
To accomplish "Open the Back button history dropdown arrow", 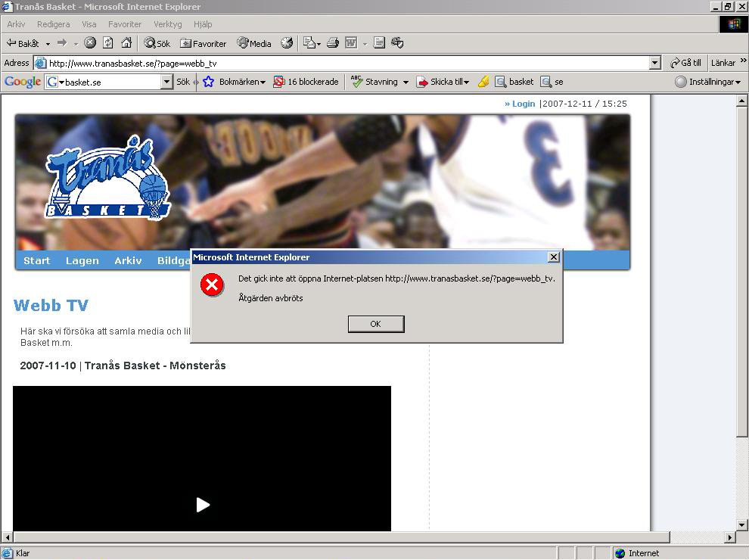I will pyautogui.click(x=48, y=44).
